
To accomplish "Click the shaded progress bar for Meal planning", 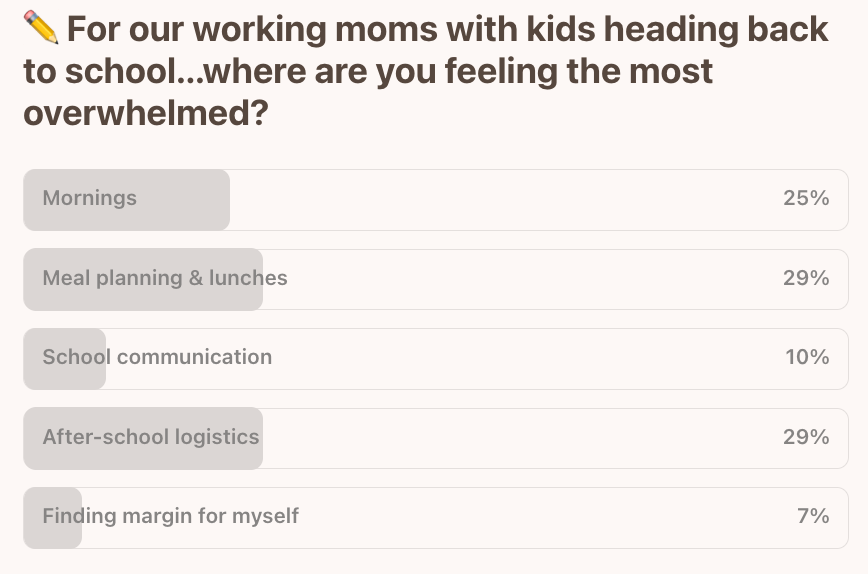I will pyautogui.click(x=143, y=280).
